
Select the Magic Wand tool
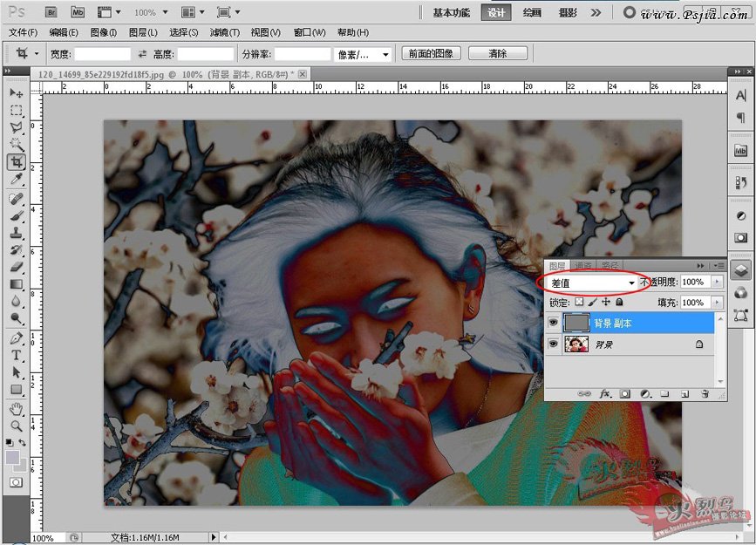tap(16, 145)
